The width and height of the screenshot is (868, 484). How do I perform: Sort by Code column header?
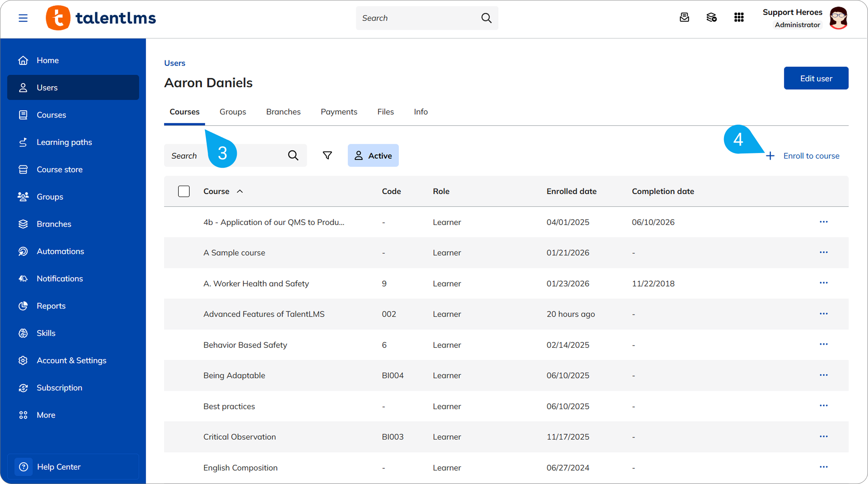click(x=391, y=191)
